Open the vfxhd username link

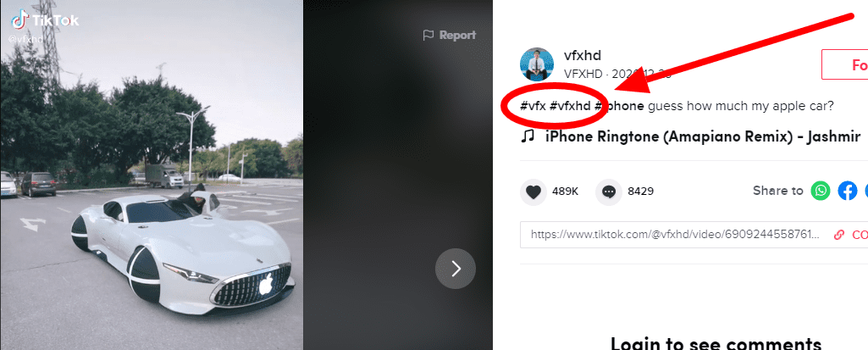(583, 56)
